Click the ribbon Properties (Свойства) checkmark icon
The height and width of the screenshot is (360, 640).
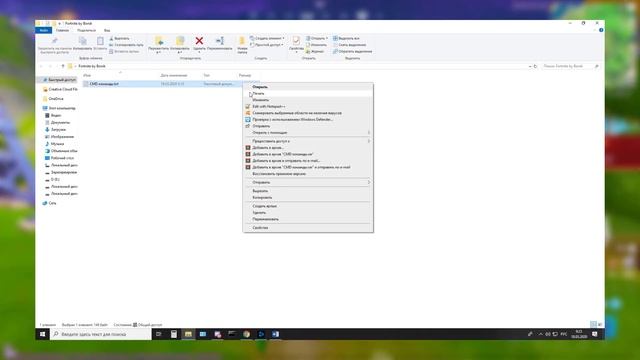click(296, 41)
